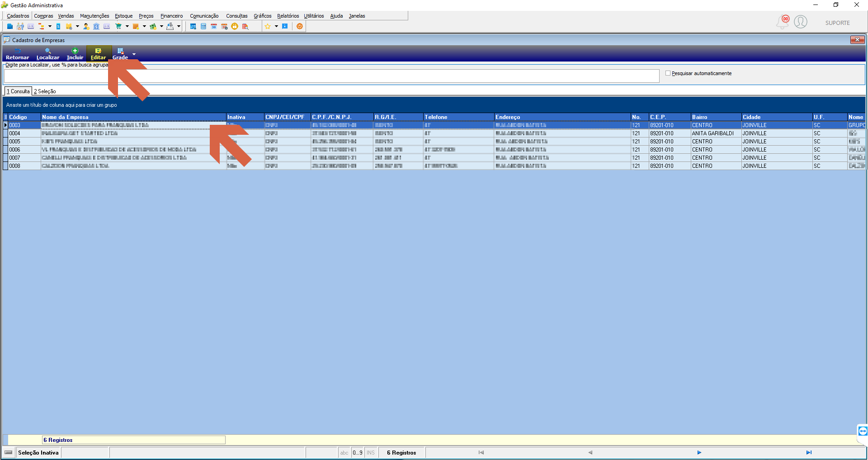Open the orange hierarchy tree toolbar icon
This screenshot has height=460, width=868.
point(42,27)
